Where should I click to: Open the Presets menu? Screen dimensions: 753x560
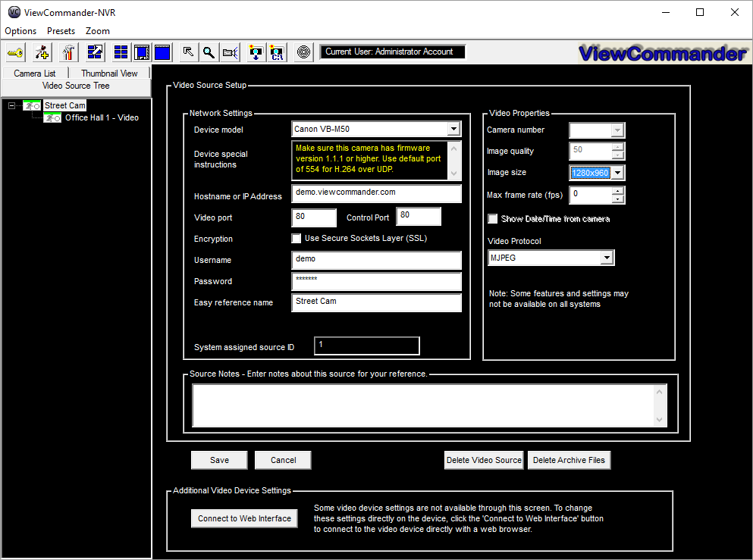(61, 31)
